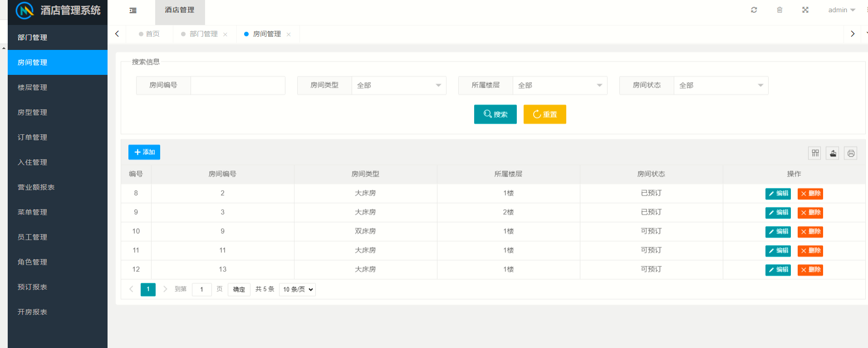Viewport: 868px width, 348px height.
Task: Open 入住管理 in the sidebar
Action: point(58,162)
